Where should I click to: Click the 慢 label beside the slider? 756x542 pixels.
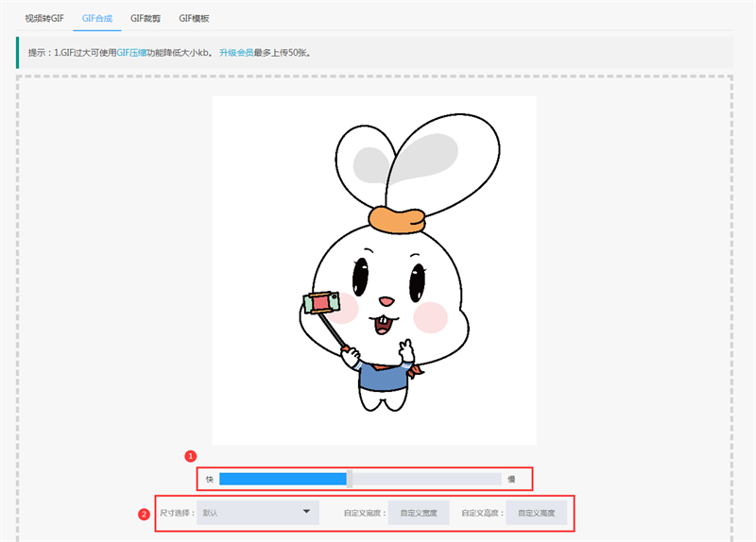511,480
